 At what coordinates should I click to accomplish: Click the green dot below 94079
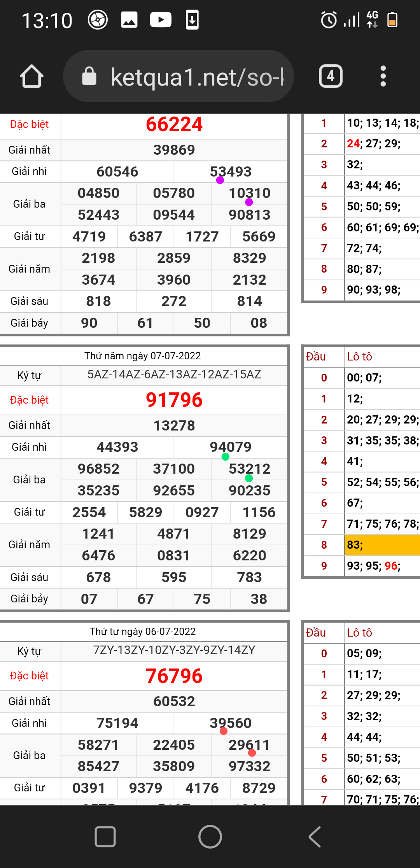point(225,457)
